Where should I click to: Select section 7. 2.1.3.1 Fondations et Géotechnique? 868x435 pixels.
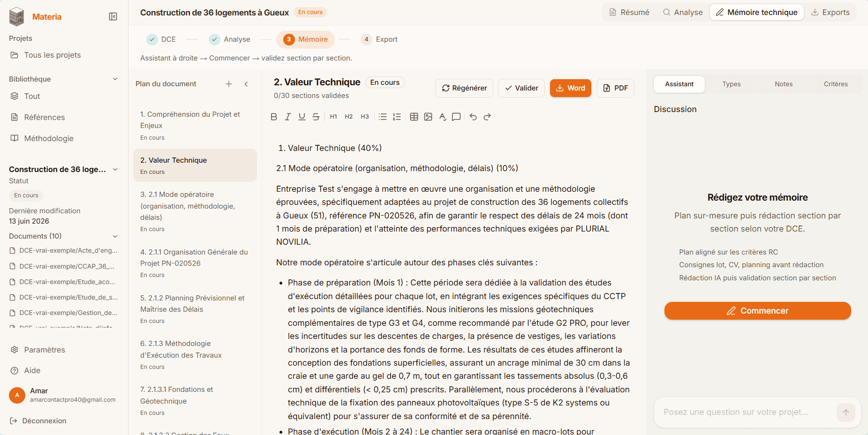[195, 401]
